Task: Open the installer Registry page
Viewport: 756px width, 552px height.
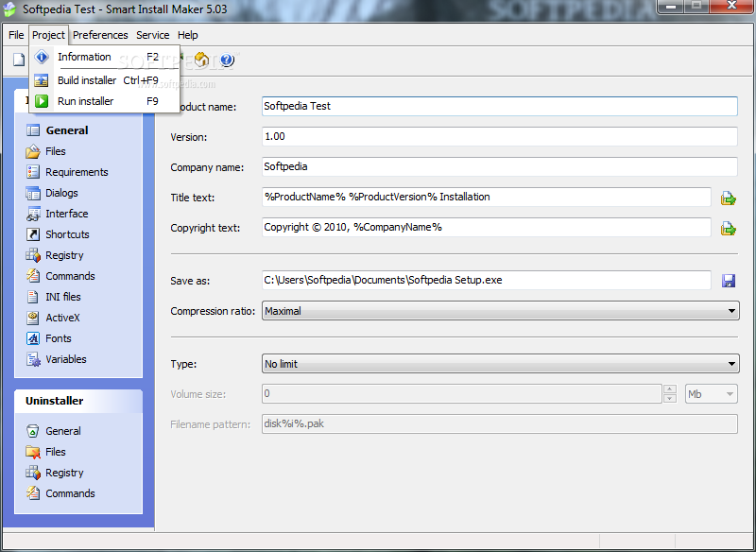Action: (64, 255)
